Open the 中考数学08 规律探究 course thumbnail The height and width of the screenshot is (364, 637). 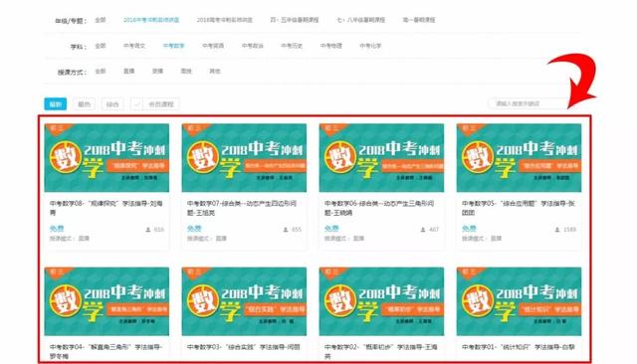click(x=106, y=158)
